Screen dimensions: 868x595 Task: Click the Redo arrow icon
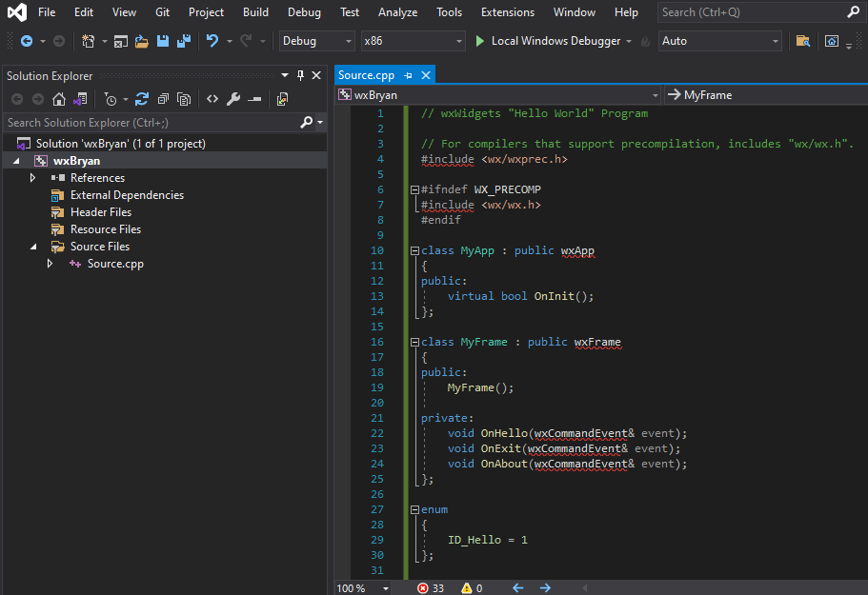point(247,41)
